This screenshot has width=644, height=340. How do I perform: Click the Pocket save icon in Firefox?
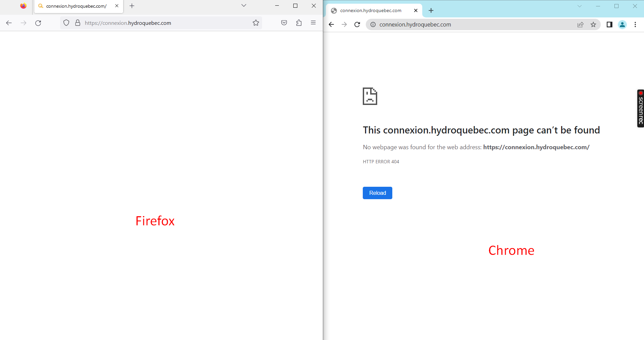click(284, 23)
